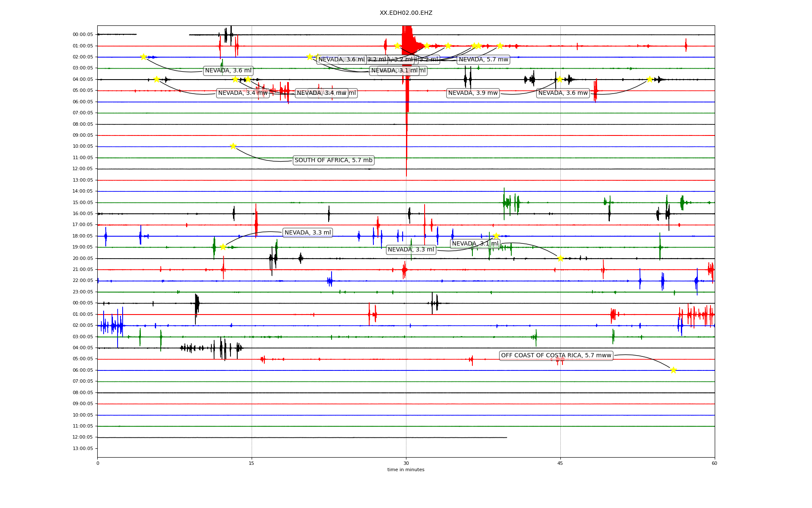Select the star marker on the 19:00:05 green trace
The image size is (812, 508).
point(223,247)
